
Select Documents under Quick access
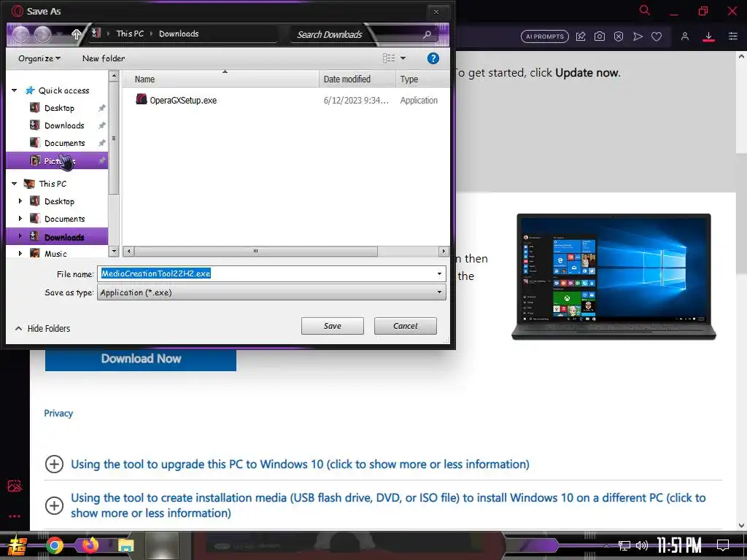64,144
